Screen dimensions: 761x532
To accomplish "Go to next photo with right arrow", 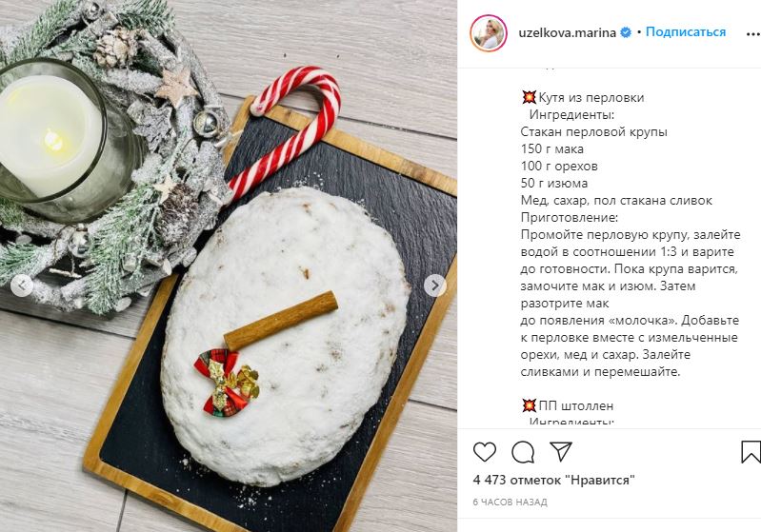I will [x=435, y=286].
